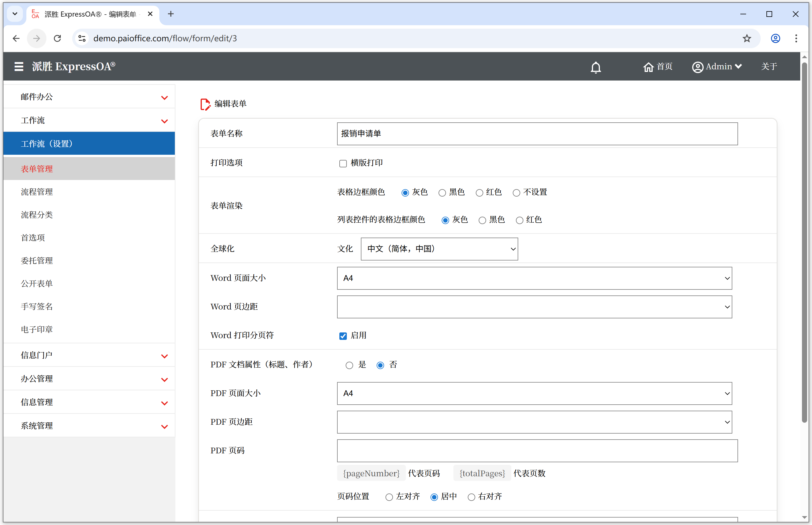812x525 pixels.
Task: Enable the 横版打印 checkbox
Action: pyautogui.click(x=343, y=164)
